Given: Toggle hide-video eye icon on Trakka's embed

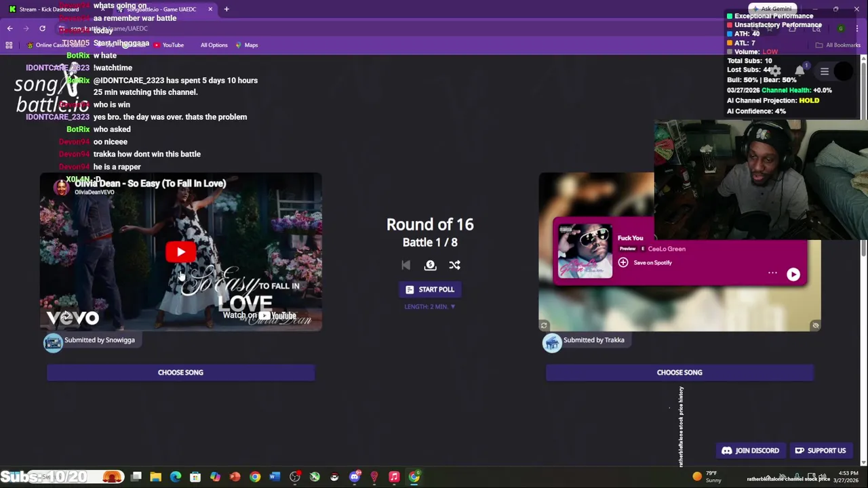Looking at the screenshot, I should click(816, 326).
